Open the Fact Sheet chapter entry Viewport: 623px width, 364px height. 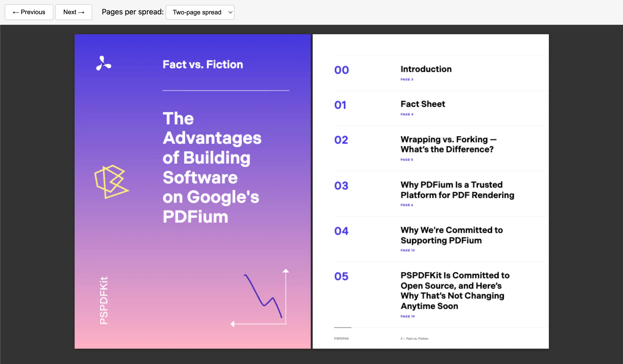pos(422,104)
